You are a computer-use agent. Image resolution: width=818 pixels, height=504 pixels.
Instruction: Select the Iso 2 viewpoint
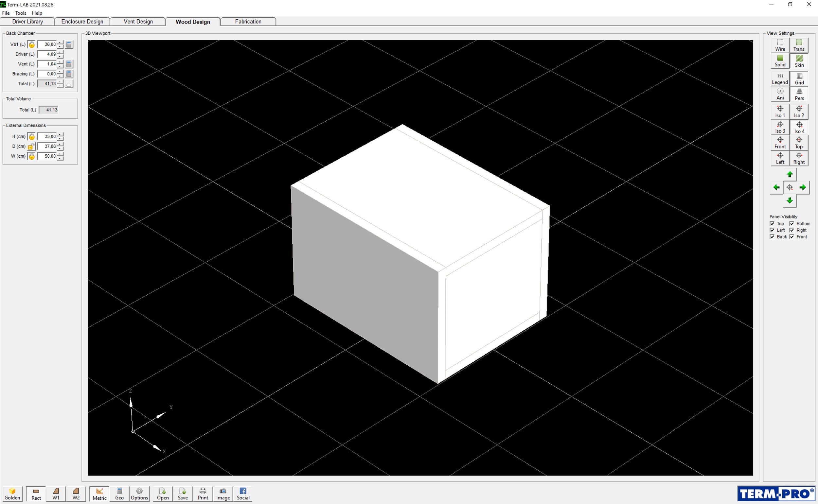799,111
